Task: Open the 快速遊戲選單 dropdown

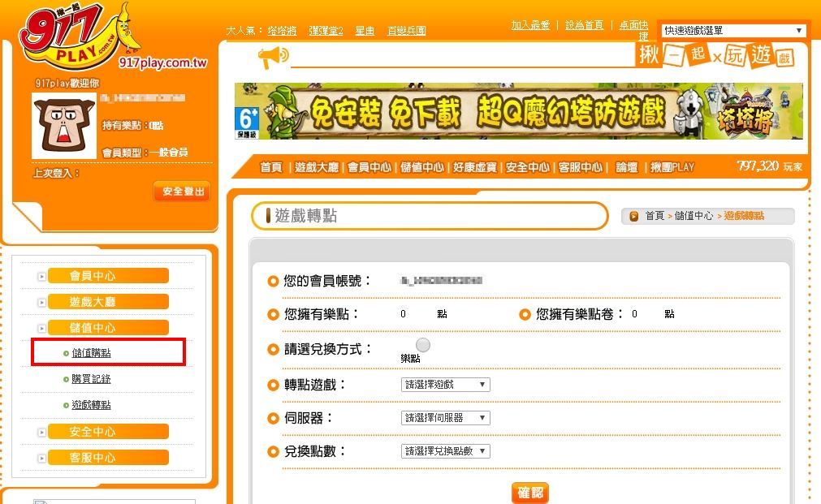Action: coord(733,30)
